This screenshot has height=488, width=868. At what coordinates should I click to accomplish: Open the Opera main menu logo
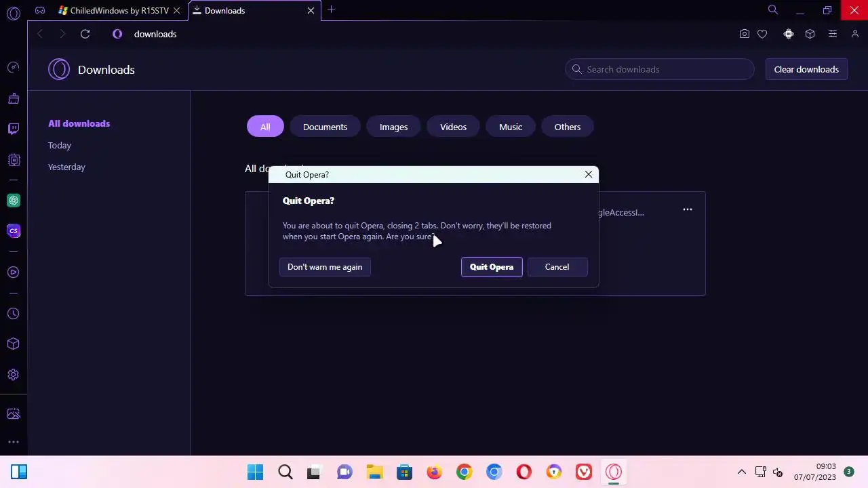click(14, 13)
